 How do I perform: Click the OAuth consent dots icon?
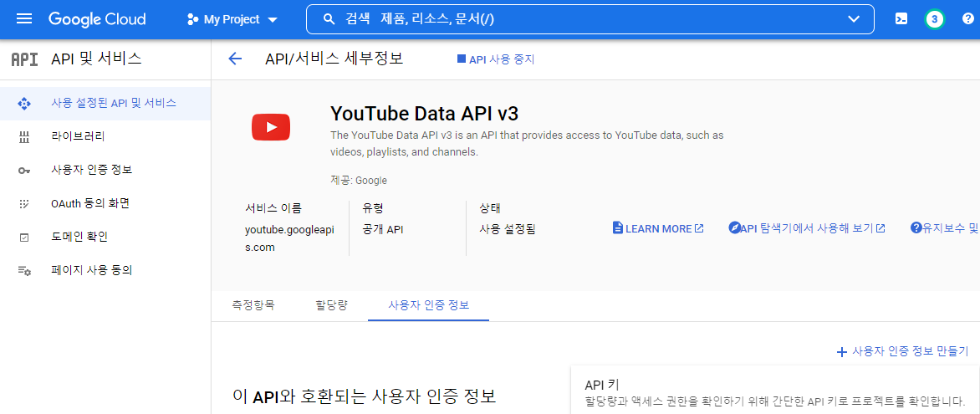(x=23, y=204)
